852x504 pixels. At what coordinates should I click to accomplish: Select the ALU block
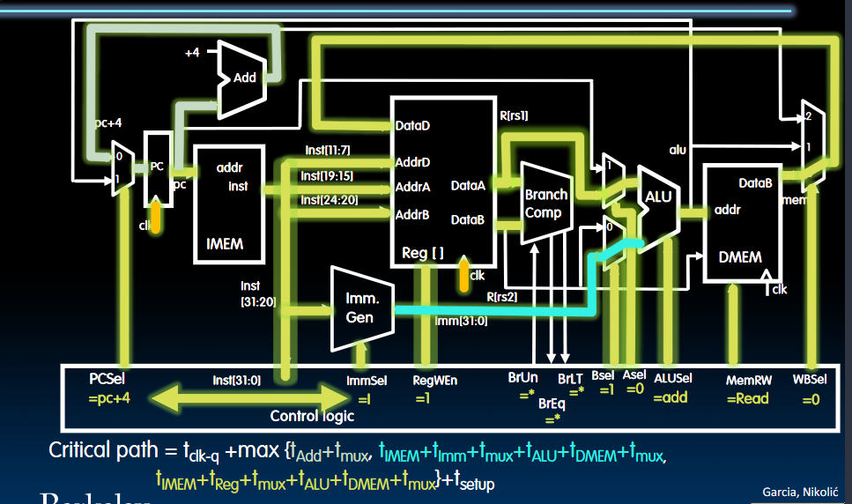tap(658, 209)
